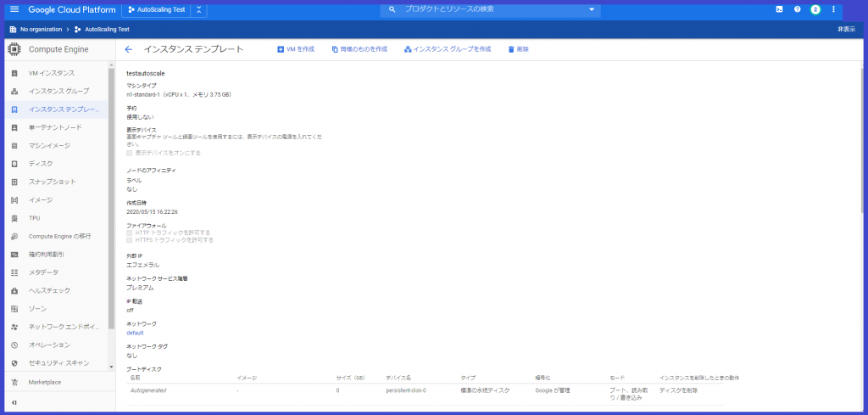Select Google が管理 encryption cell
Screen dimensions: 868x415
pos(553,390)
